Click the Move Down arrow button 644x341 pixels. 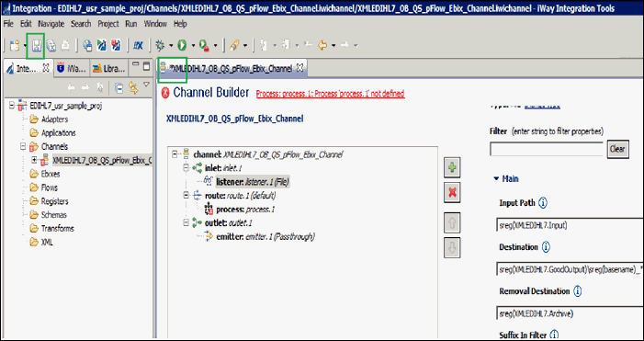452,248
